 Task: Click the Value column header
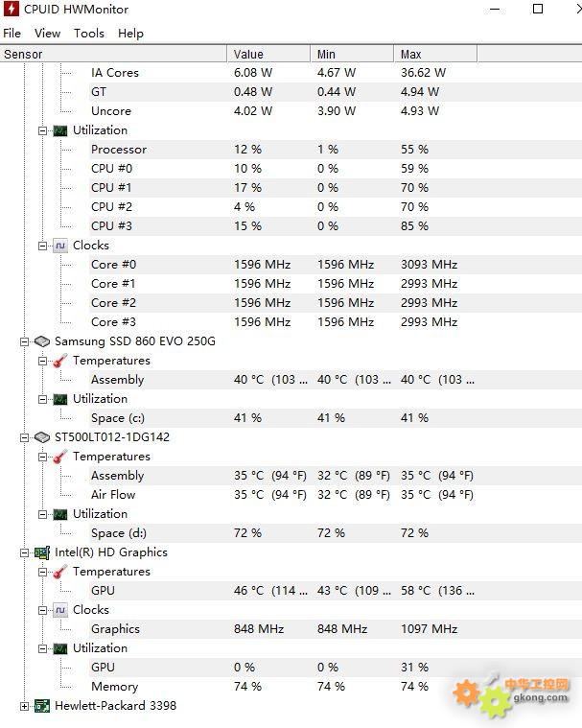[268, 55]
